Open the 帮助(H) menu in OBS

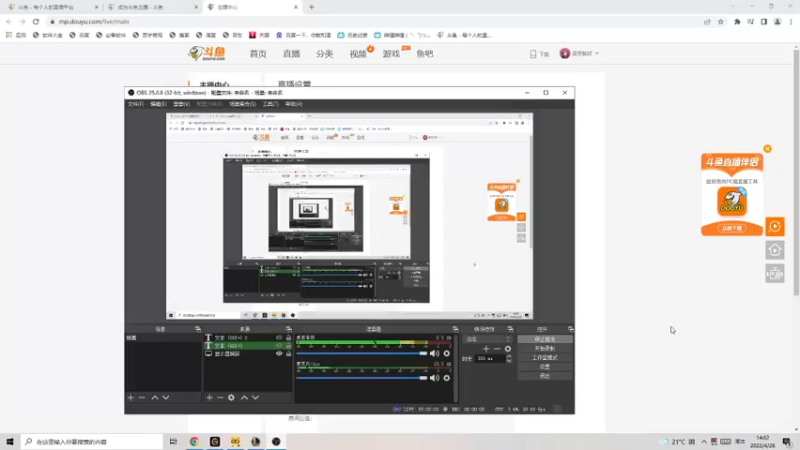point(294,104)
